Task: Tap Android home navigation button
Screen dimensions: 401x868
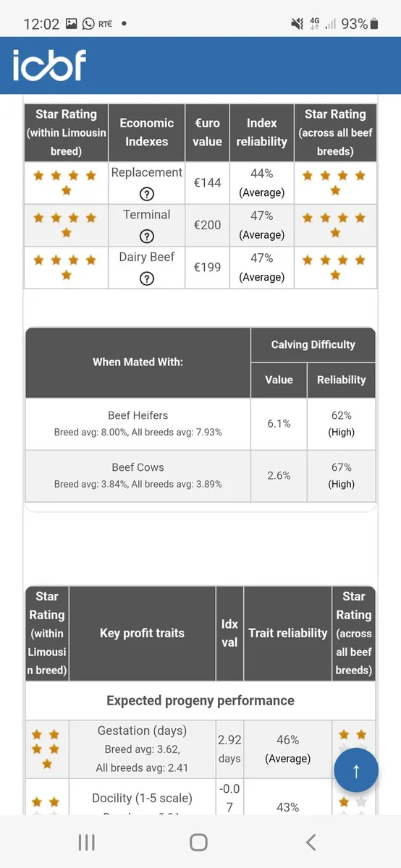Action: pyautogui.click(x=198, y=842)
